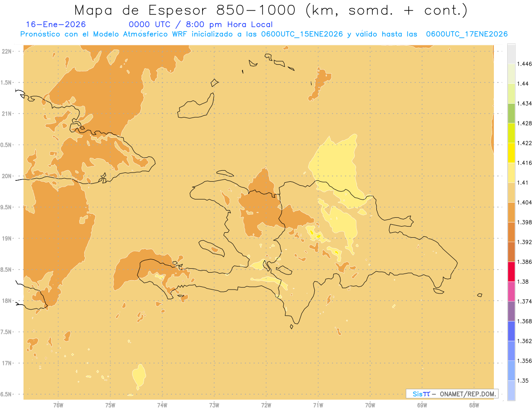Click the legend value 1.428
The height and width of the screenshot is (411, 532).
524,123
